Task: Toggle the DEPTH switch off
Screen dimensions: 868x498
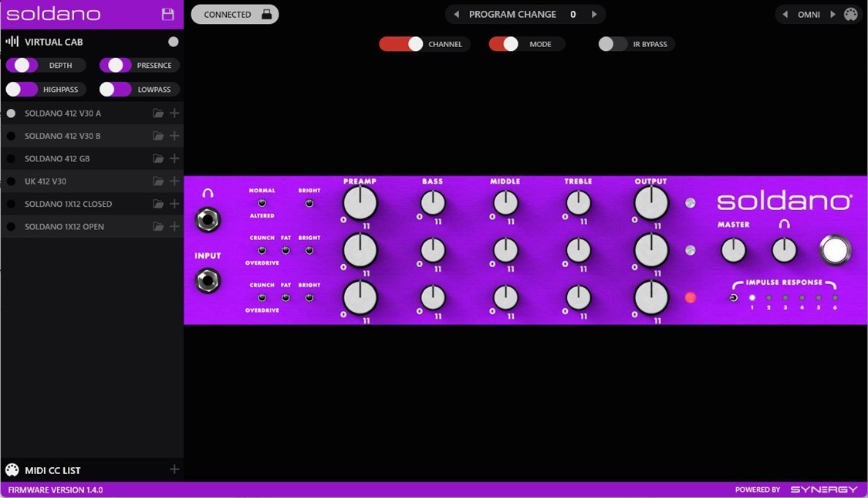Action: click(x=22, y=66)
